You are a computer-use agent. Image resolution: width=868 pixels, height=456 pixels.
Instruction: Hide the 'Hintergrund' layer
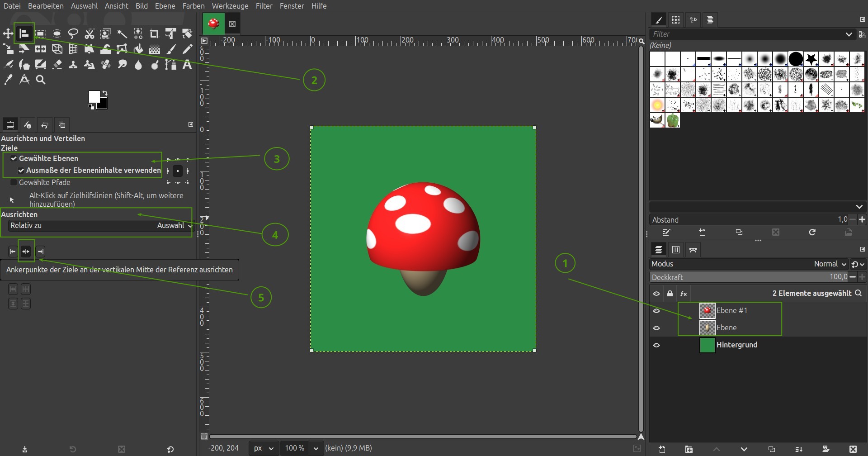point(656,345)
